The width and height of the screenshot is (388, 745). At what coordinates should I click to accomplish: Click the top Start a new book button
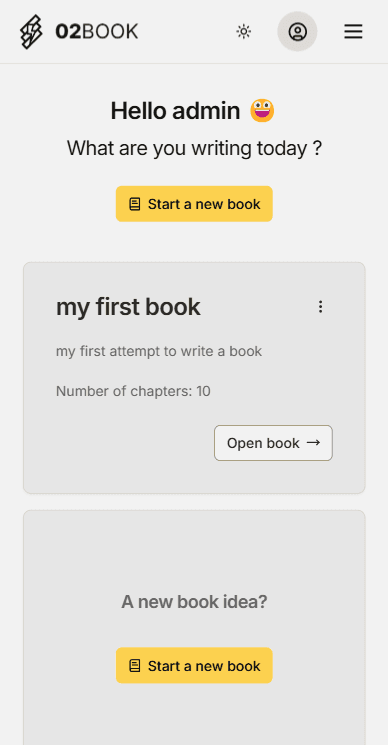(194, 204)
